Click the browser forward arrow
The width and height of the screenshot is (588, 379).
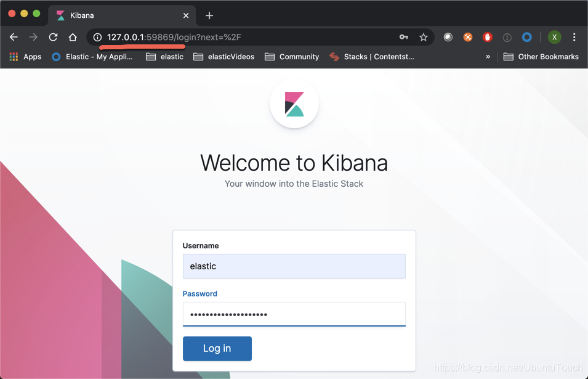tap(33, 37)
